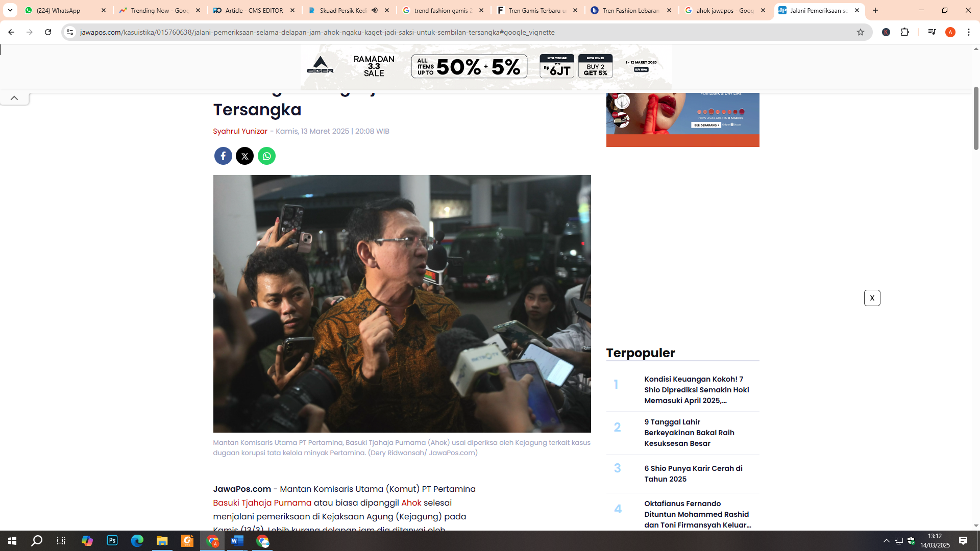Switch to the Trending Now Google tab

click(160, 10)
